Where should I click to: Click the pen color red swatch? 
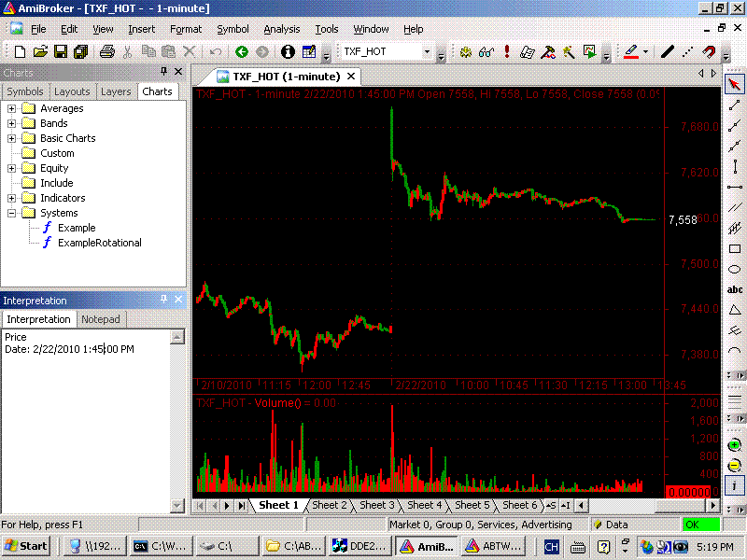[631, 51]
